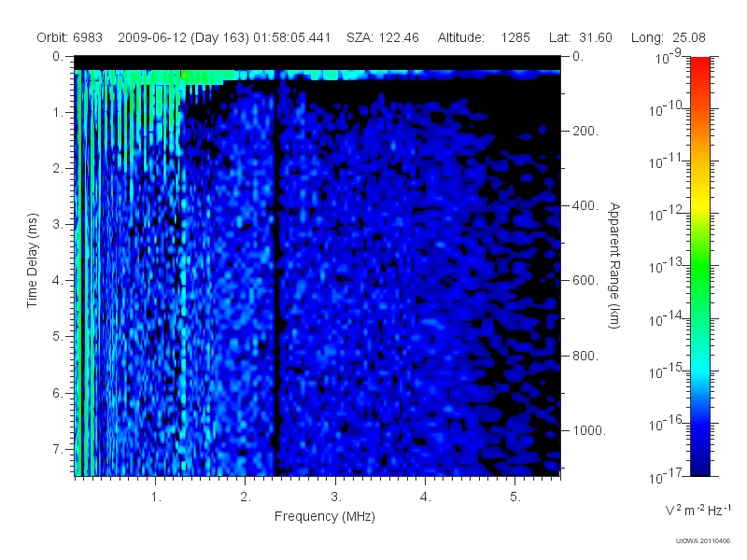Click the 'Lat: 31.60' value

[580, 37]
